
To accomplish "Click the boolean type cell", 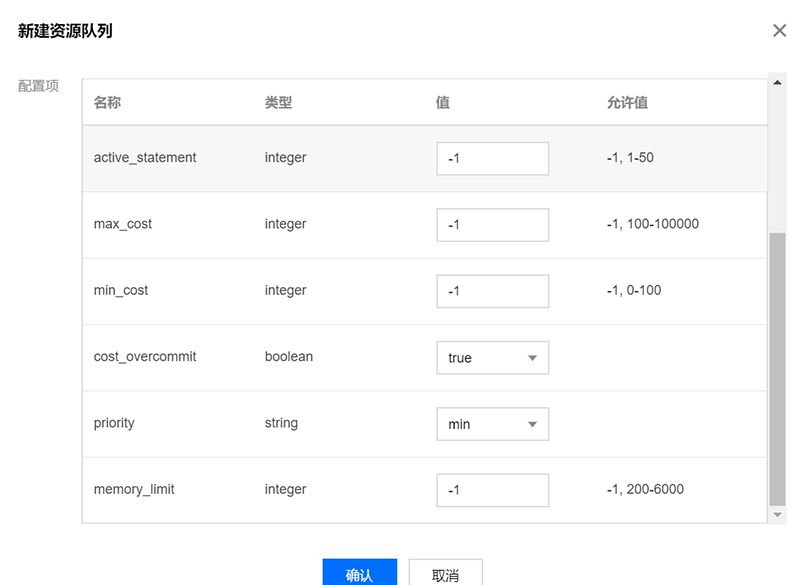I will 289,356.
